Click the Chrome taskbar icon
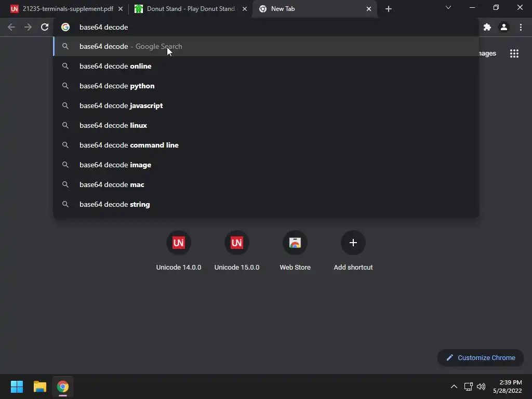This screenshot has height=399, width=532. click(x=63, y=387)
